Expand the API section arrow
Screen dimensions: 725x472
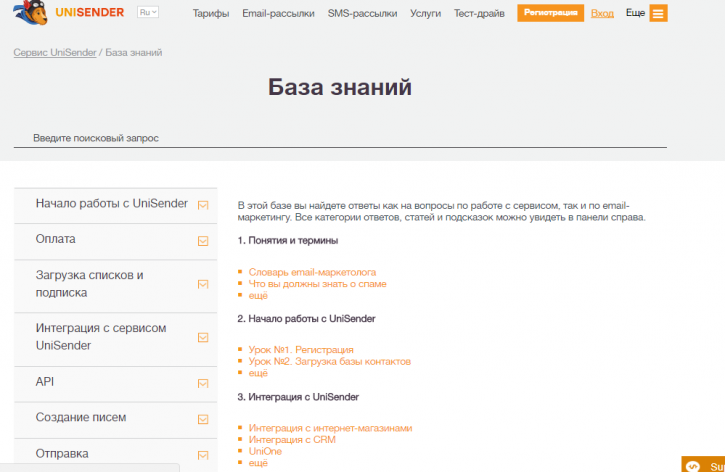(x=203, y=383)
